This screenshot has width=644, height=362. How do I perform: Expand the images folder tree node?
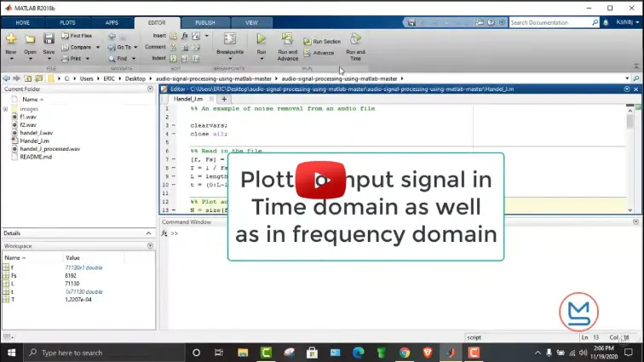pos(6,109)
